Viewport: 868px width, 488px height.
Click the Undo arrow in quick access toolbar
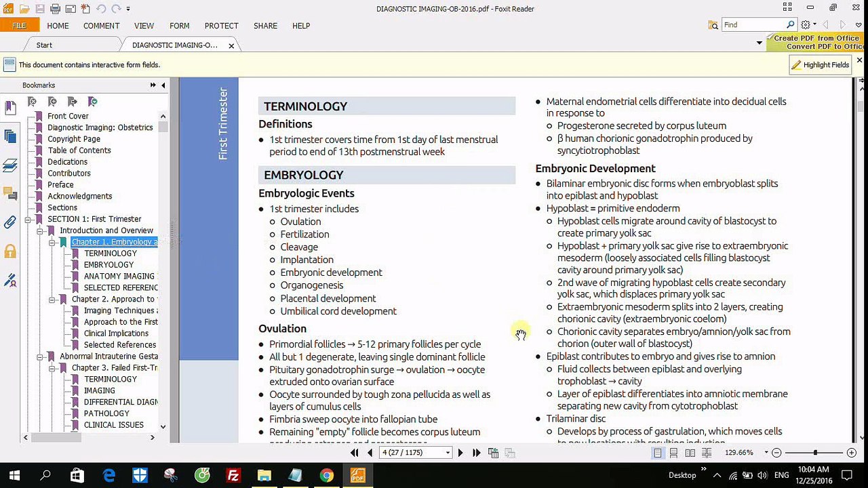tap(101, 9)
